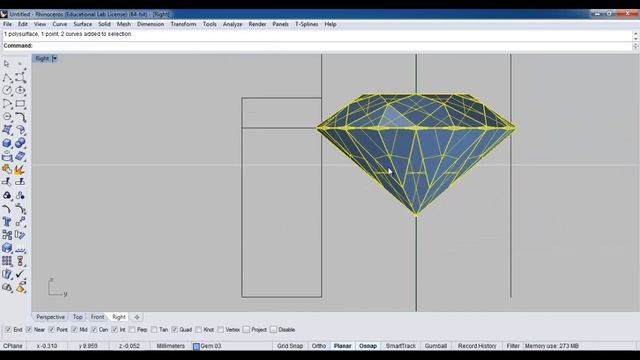The height and width of the screenshot is (360, 640).
Task: Enable the Tan osnap checkbox
Action: click(154, 329)
